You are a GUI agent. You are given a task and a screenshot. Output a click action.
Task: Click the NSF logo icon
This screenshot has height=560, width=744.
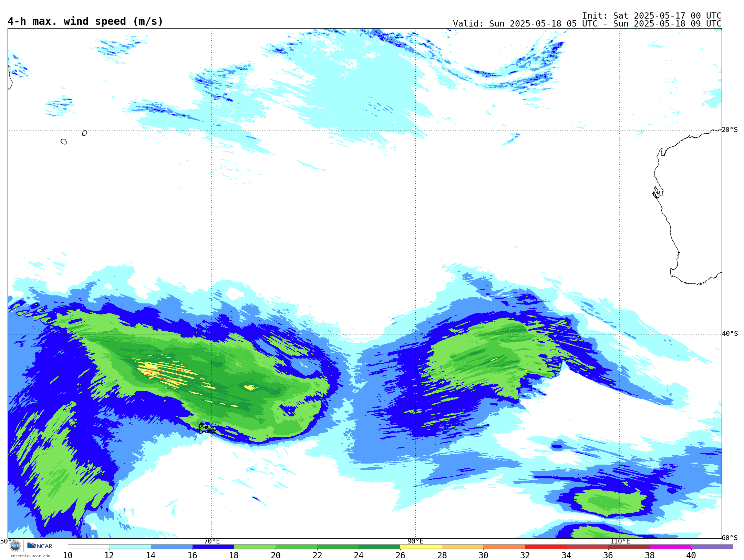click(x=15, y=546)
